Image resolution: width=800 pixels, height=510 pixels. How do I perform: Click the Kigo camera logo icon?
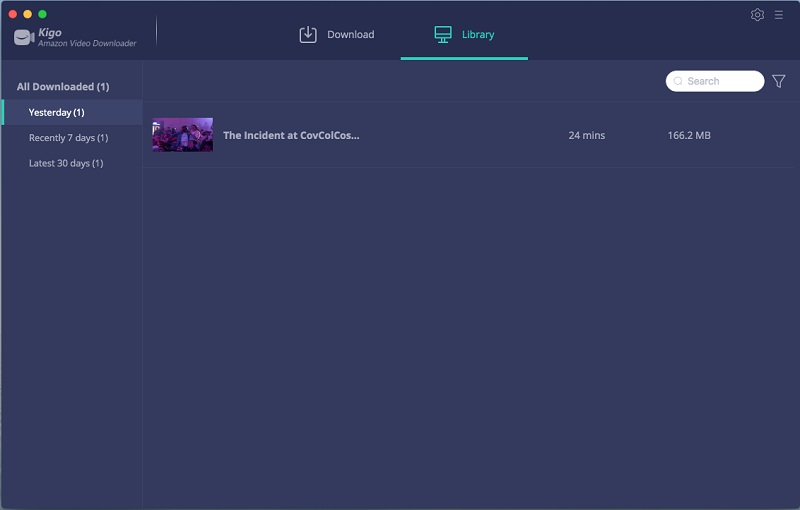24,37
